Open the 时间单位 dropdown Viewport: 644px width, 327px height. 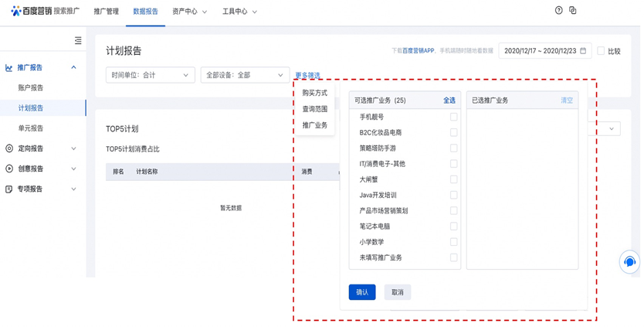point(150,75)
